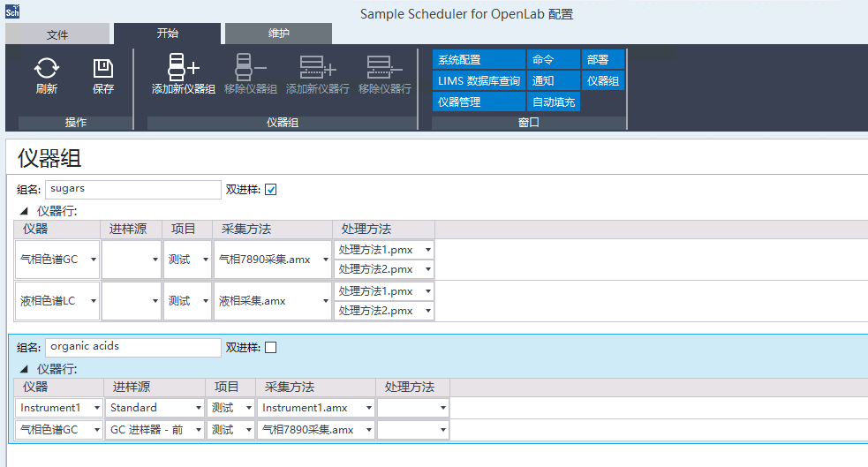This screenshot has width=868, height=467.
Task: Click the 刷新 refresh icon
Action: pyautogui.click(x=47, y=68)
